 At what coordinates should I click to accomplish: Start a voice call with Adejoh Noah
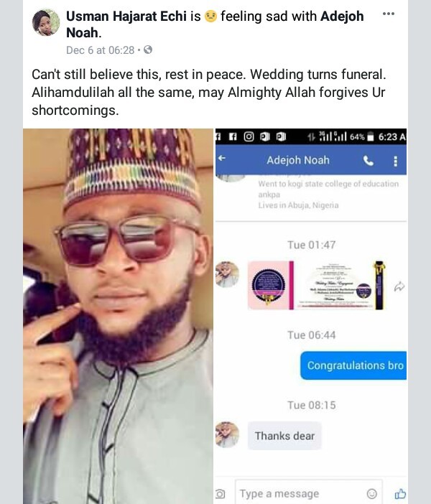[369, 161]
